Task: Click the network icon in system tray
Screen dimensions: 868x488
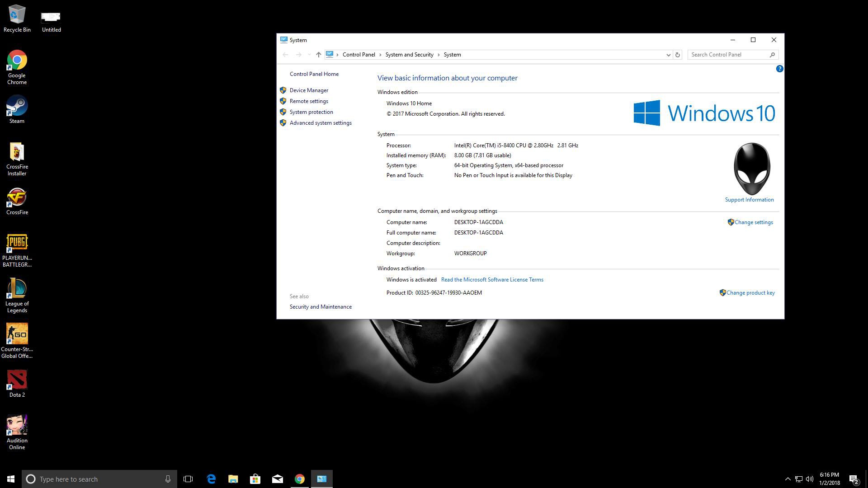Action: [x=799, y=479]
